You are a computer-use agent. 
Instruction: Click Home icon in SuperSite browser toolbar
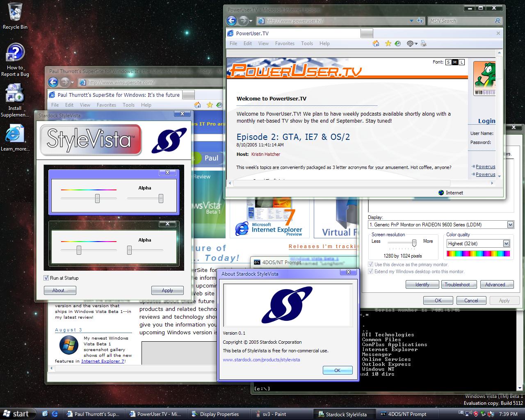tap(197, 105)
